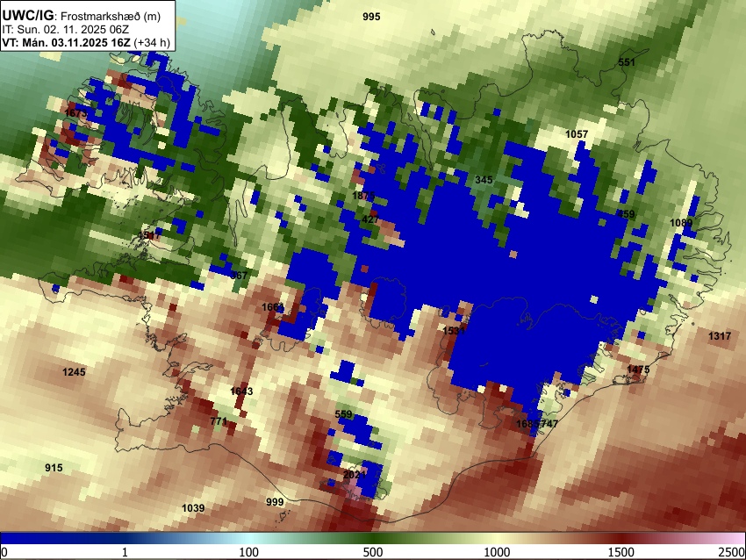The height and width of the screenshot is (560, 746).
Task: Click the map value 1317
Action: click(x=720, y=336)
